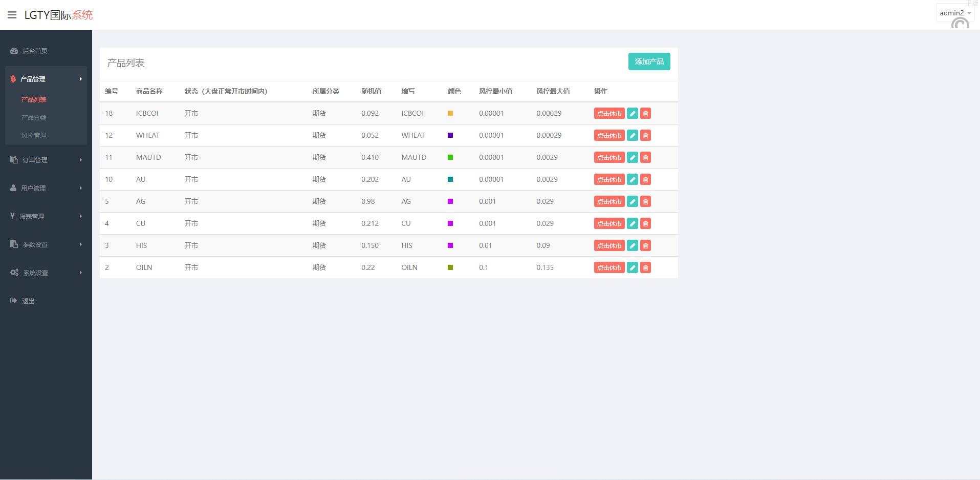Open 产品分类 submenu item

coord(34,117)
